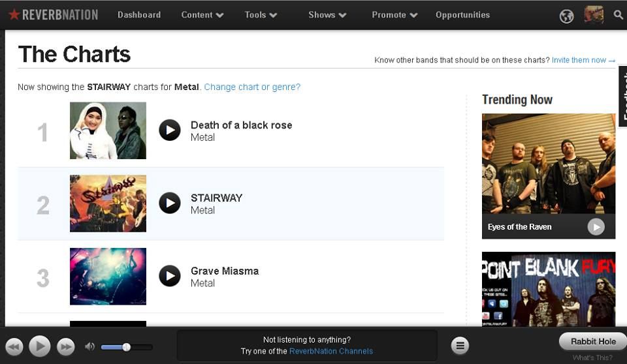This screenshot has width=627, height=364.
Task: Open the ReverbNation Channels link
Action: 330,351
